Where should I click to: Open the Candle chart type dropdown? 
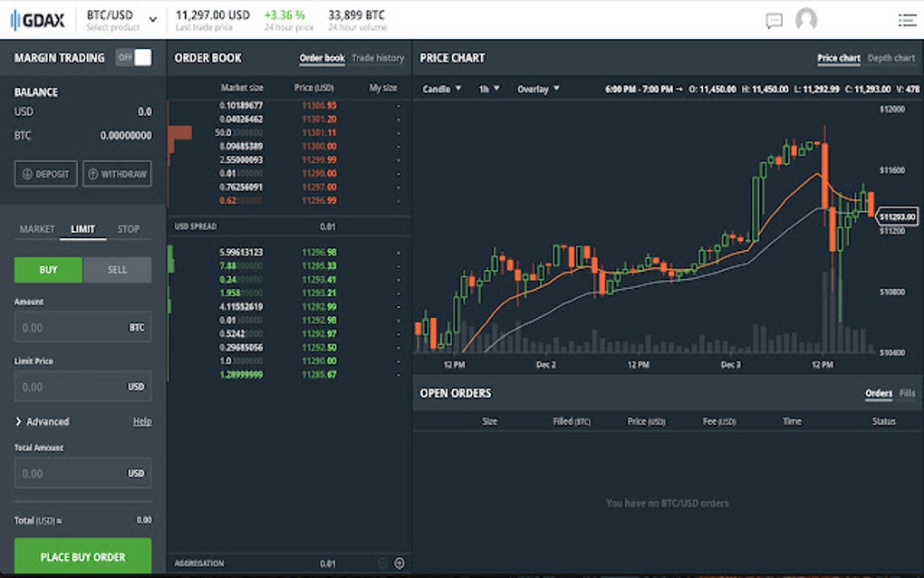441,89
